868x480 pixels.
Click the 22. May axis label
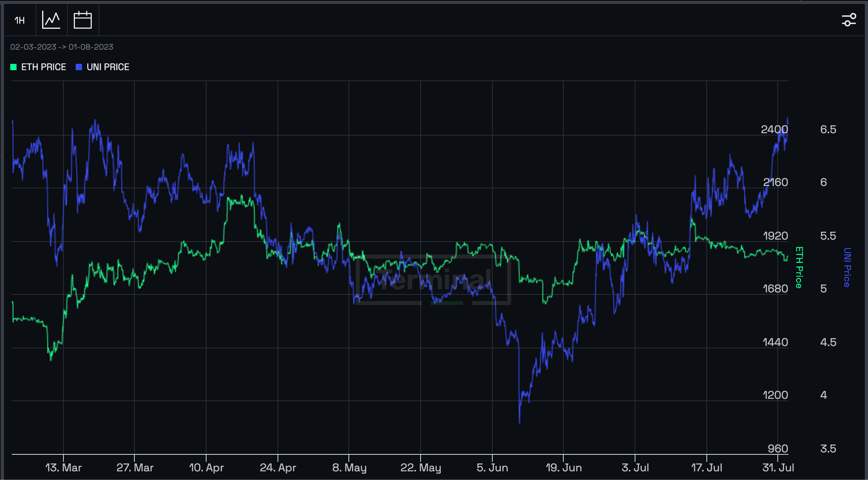pyautogui.click(x=421, y=468)
